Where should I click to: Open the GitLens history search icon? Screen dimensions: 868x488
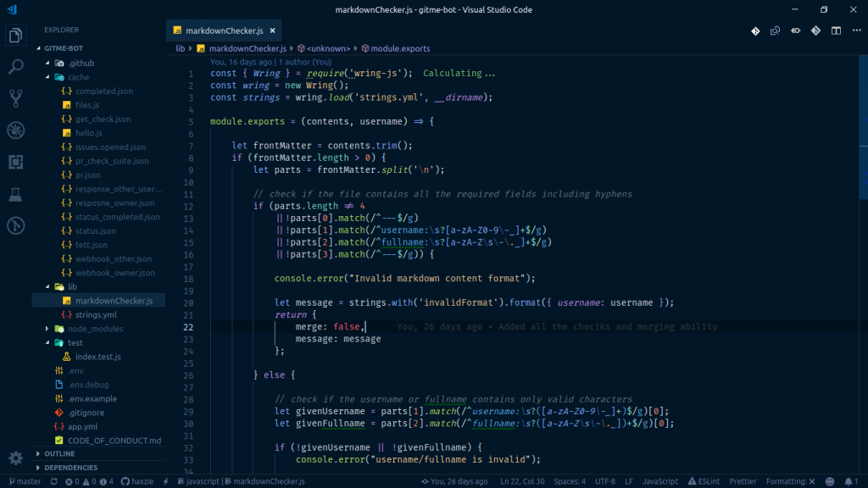pyautogui.click(x=774, y=30)
